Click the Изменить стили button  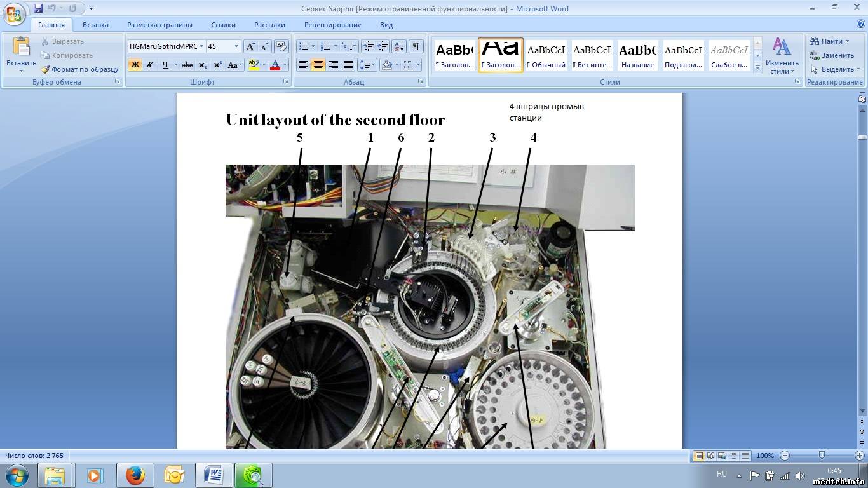[x=782, y=56]
